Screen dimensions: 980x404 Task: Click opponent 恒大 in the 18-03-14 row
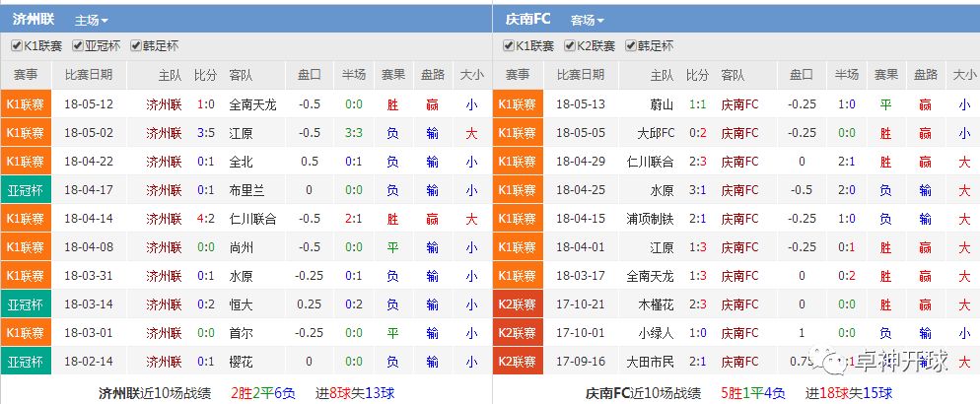242,304
